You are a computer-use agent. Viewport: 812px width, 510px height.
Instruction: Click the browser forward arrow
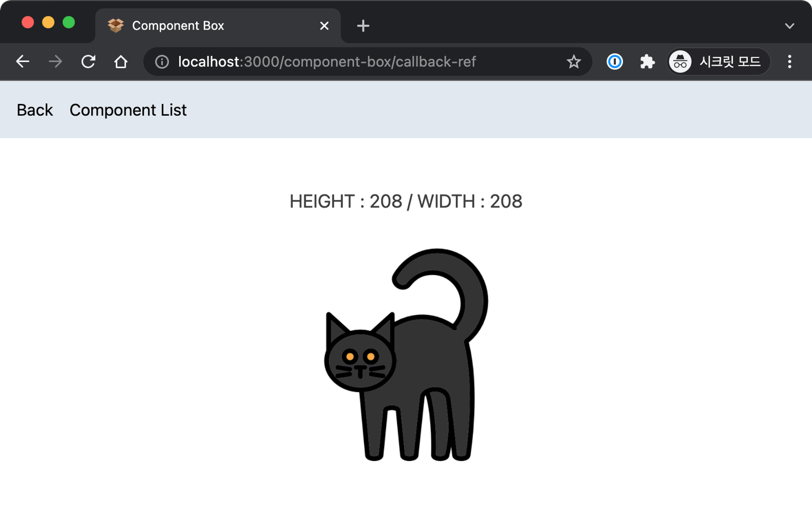tap(55, 62)
